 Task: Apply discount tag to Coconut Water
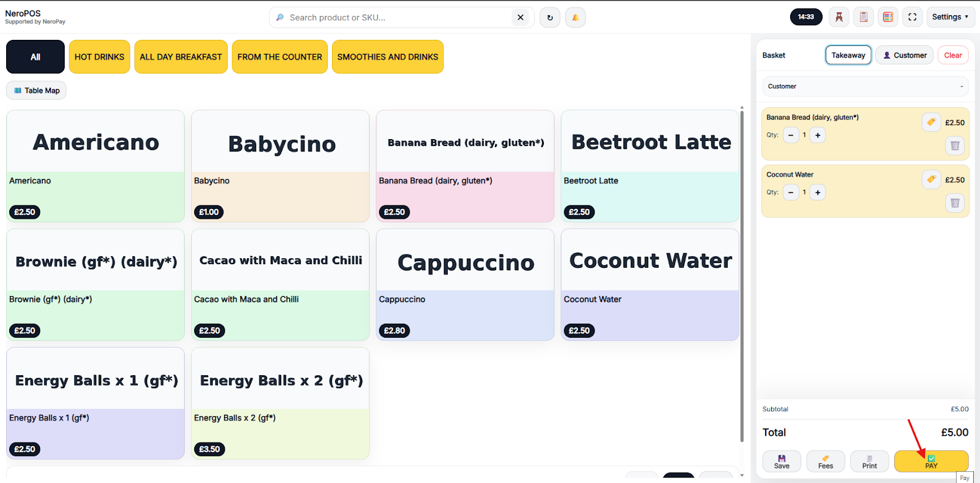coord(931,180)
